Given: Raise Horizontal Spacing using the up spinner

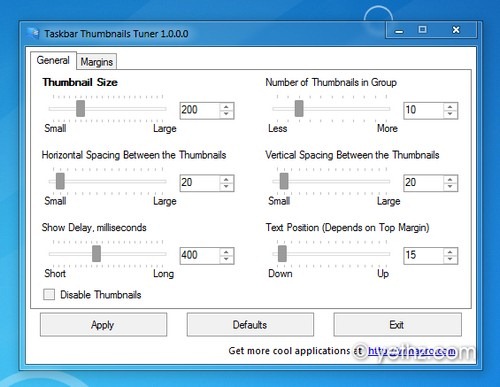Looking at the screenshot, I should (226, 179).
